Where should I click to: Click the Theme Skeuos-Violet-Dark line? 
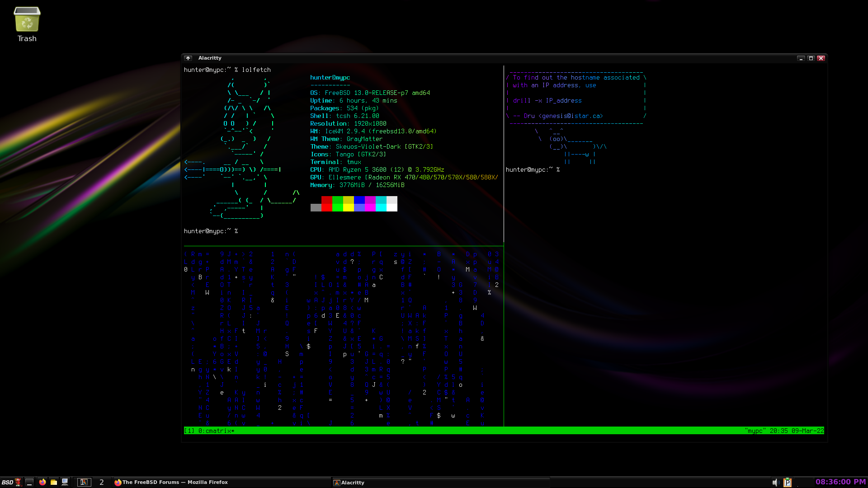[372, 146]
